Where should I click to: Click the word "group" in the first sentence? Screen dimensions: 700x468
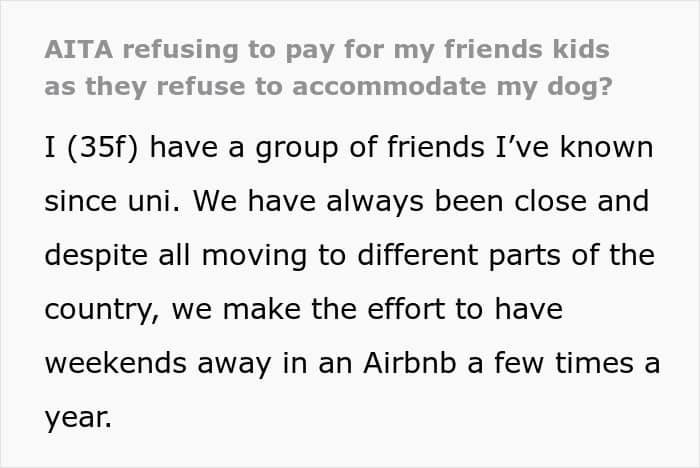[x=296, y=149]
